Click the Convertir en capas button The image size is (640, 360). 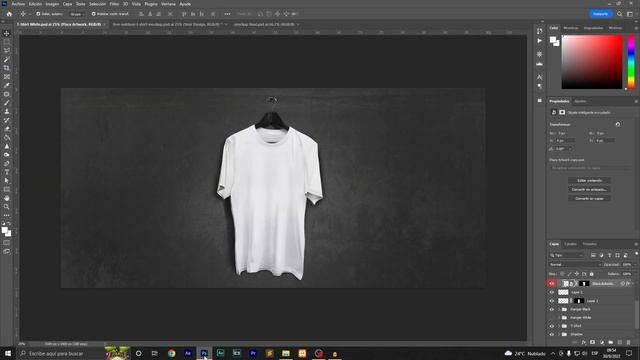point(589,198)
